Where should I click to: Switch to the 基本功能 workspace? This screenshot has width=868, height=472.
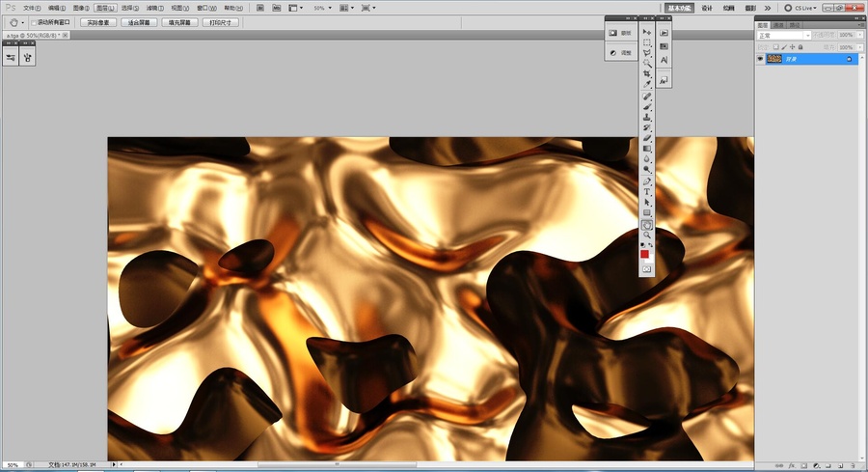coord(679,9)
